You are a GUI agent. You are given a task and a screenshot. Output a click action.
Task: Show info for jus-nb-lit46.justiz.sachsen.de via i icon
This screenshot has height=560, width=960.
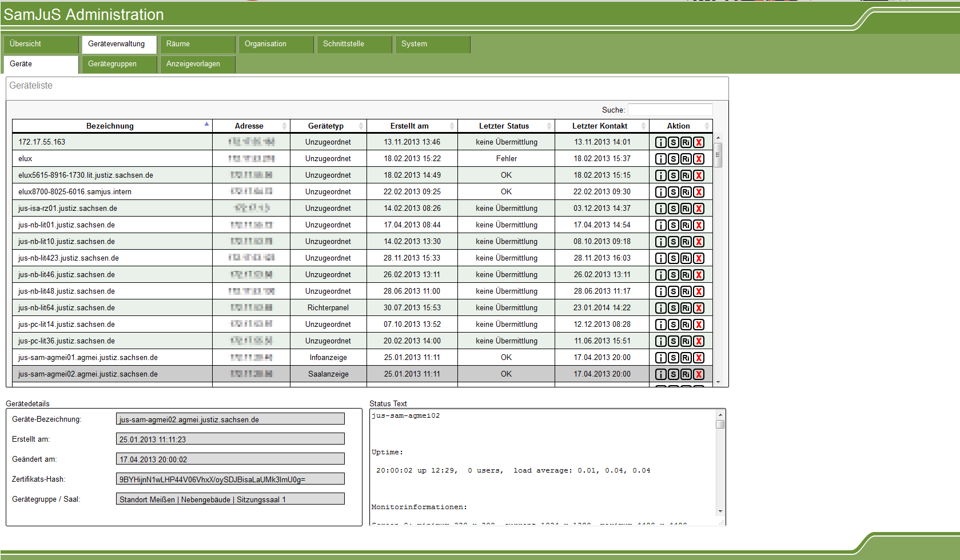point(660,275)
